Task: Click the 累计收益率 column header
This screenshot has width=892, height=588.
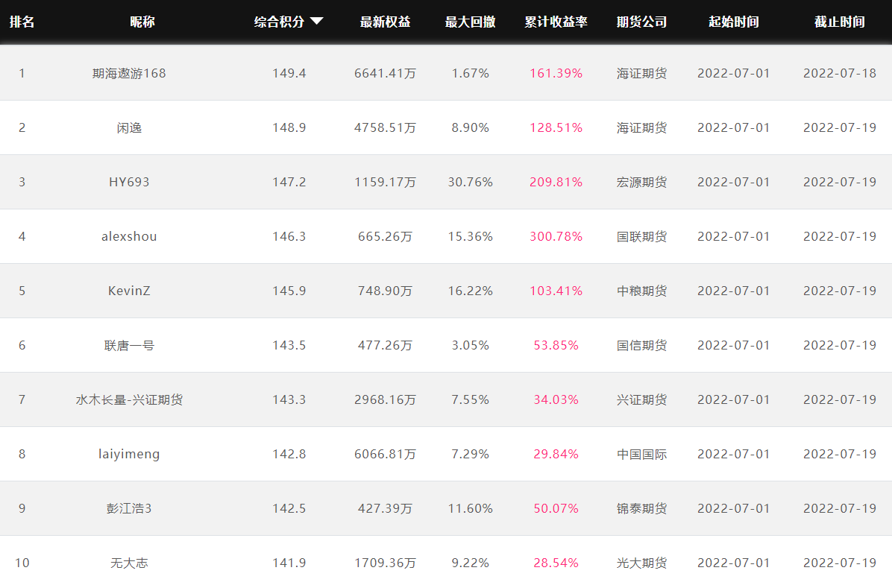Action: [556, 22]
